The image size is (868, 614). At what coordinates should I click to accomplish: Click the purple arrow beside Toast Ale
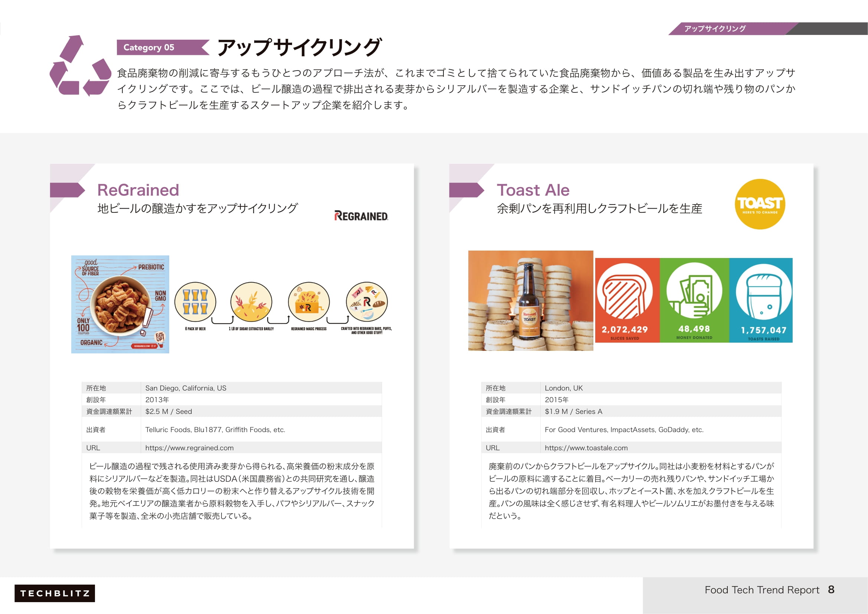coord(466,190)
